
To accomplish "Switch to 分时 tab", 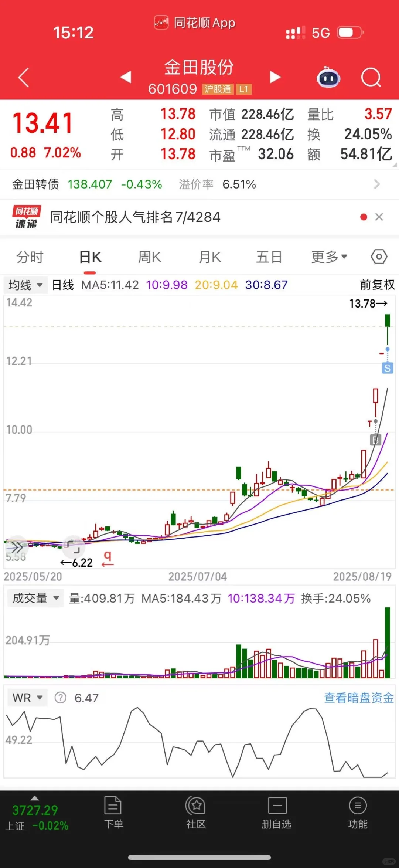I will coord(30,257).
